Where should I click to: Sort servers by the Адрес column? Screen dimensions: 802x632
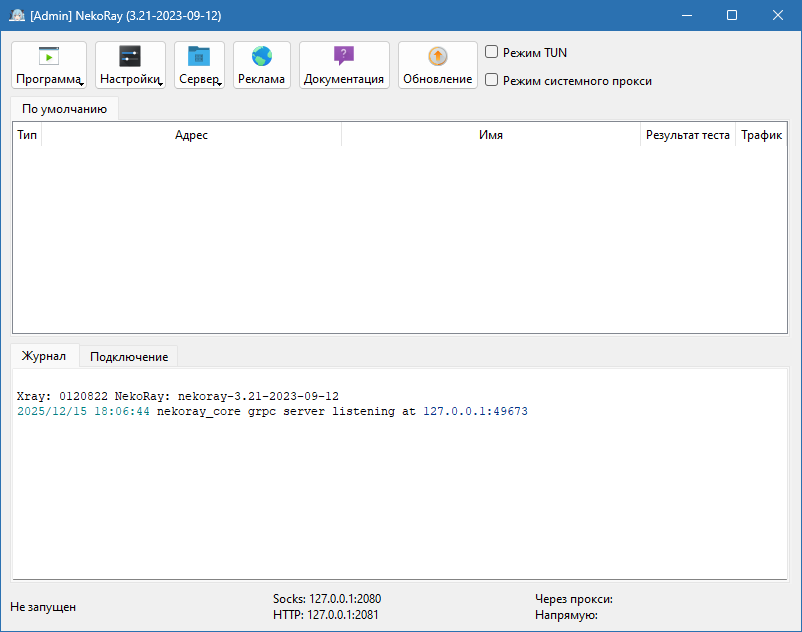[x=193, y=134]
